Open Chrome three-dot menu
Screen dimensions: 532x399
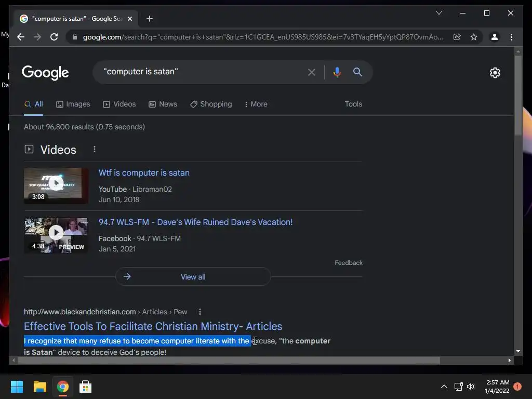point(511,37)
